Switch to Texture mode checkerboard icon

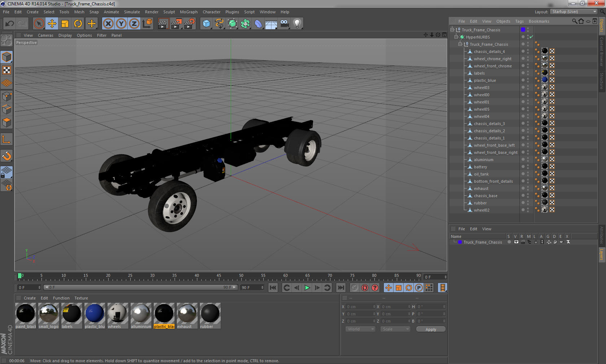tap(6, 70)
